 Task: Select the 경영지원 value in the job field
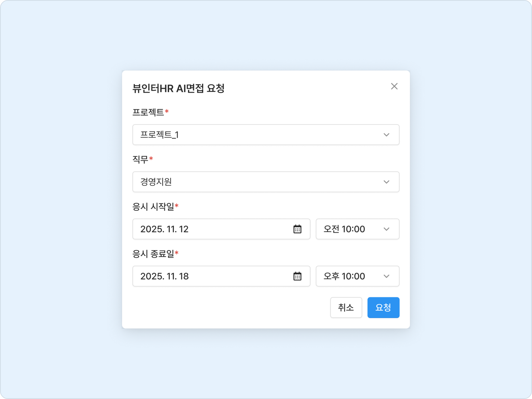(156, 182)
